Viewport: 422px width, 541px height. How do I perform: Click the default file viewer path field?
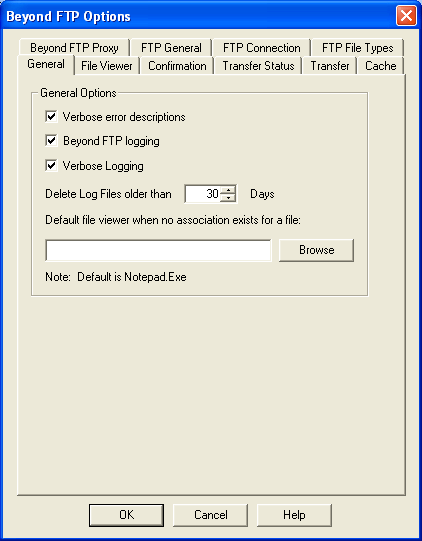158,250
